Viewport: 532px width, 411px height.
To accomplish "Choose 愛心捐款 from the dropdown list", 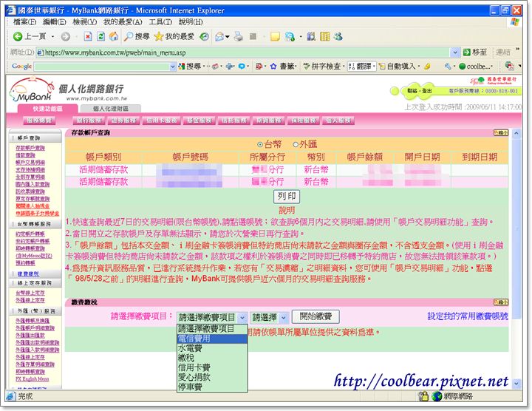I will 212,377.
